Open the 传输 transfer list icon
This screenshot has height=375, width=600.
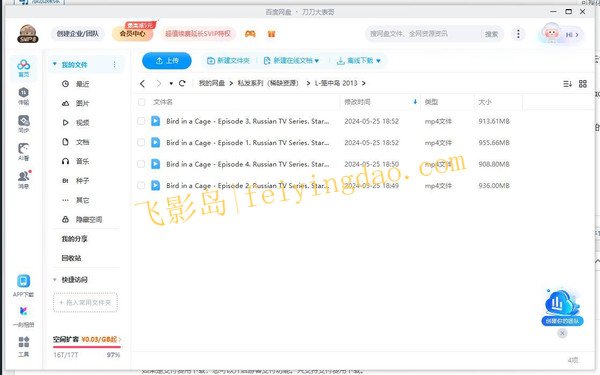24,96
